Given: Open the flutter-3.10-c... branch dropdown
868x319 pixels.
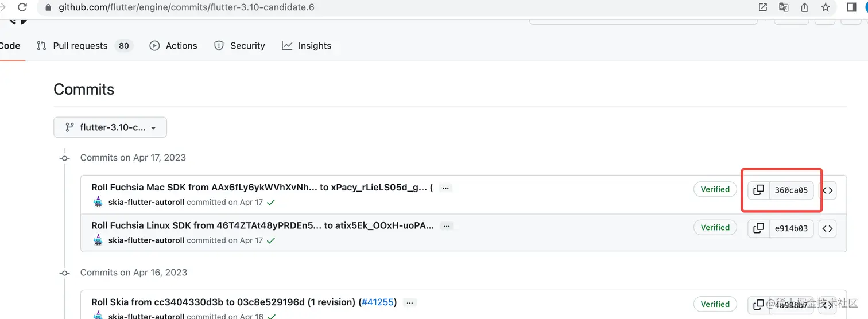Looking at the screenshot, I should 110,127.
